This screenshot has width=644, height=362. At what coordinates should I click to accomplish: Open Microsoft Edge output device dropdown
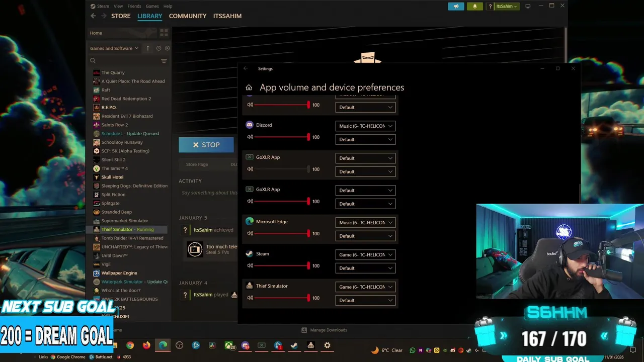pyautogui.click(x=365, y=222)
